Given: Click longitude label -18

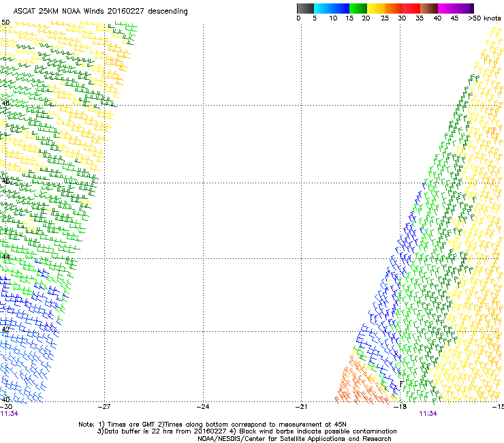Looking at the screenshot, I should 400,406.
